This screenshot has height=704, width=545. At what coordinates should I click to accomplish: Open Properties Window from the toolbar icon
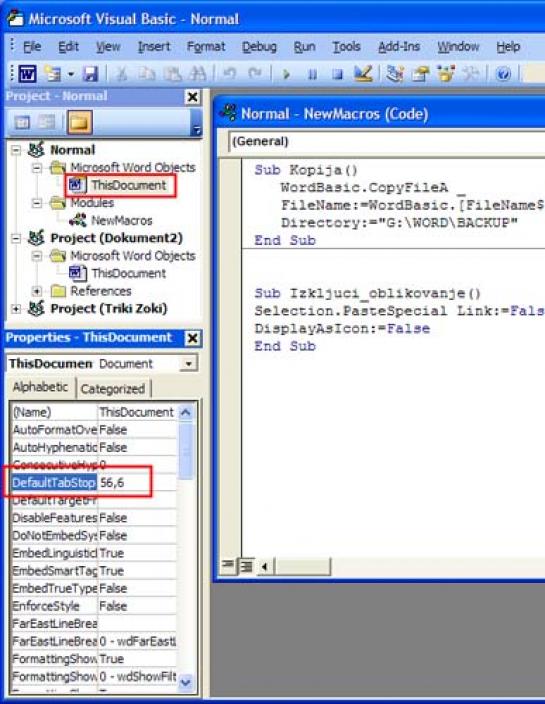[421, 73]
